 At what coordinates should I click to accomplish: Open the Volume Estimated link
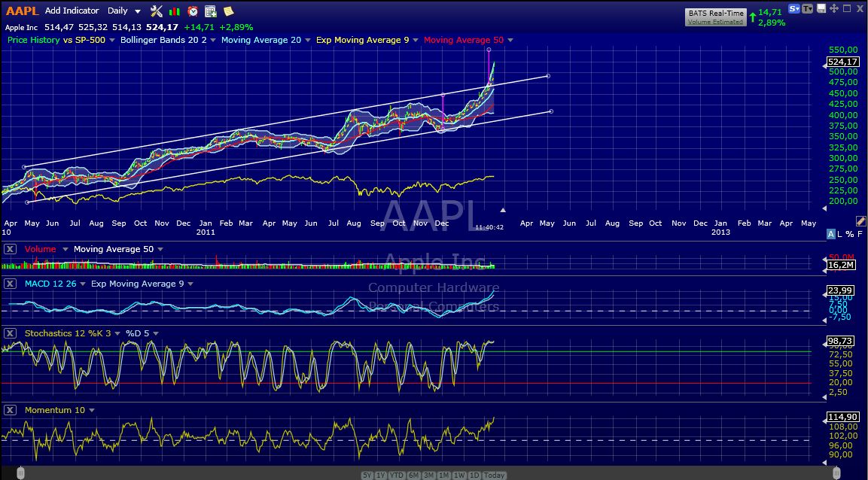tap(715, 22)
